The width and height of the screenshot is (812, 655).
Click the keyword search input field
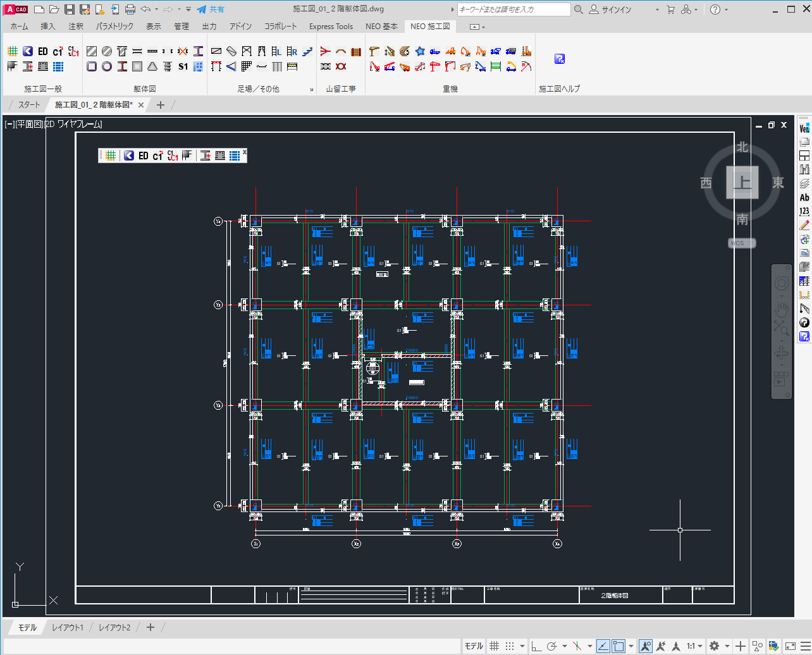(514, 9)
